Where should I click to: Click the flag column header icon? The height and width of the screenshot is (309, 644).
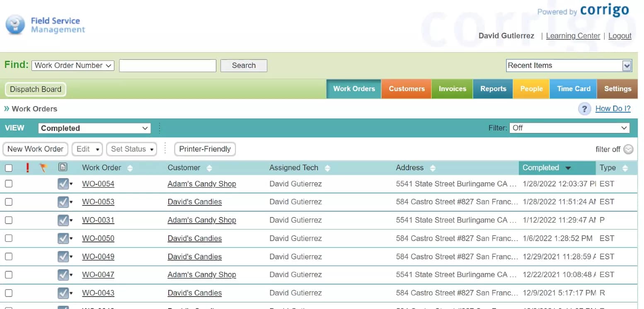(43, 168)
